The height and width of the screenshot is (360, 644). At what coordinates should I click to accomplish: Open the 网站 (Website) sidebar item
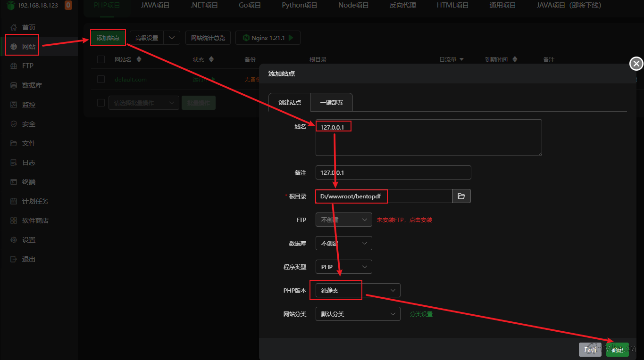tap(28, 47)
